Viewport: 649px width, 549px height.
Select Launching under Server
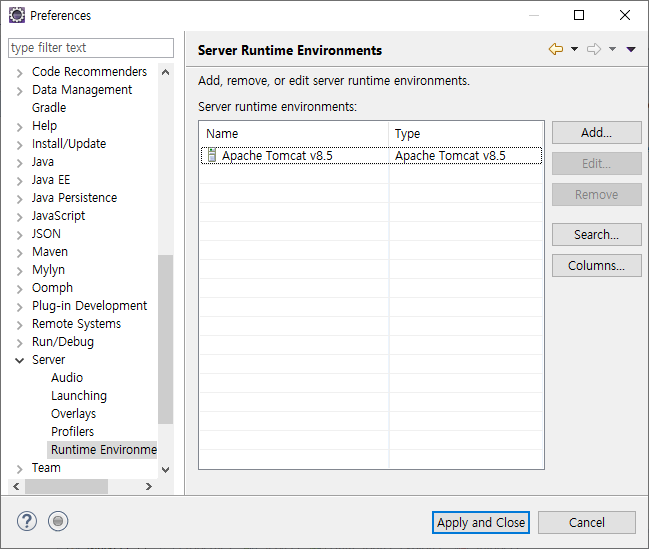[x=79, y=396]
